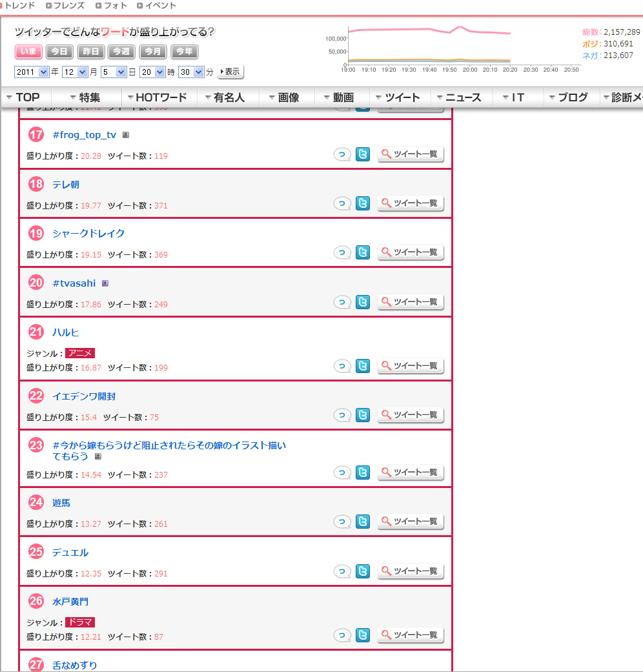Open the ブログ menu item

[569, 97]
